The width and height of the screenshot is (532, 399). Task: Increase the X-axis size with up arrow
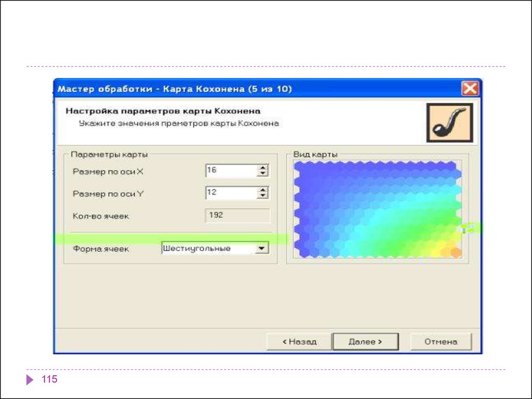point(263,168)
